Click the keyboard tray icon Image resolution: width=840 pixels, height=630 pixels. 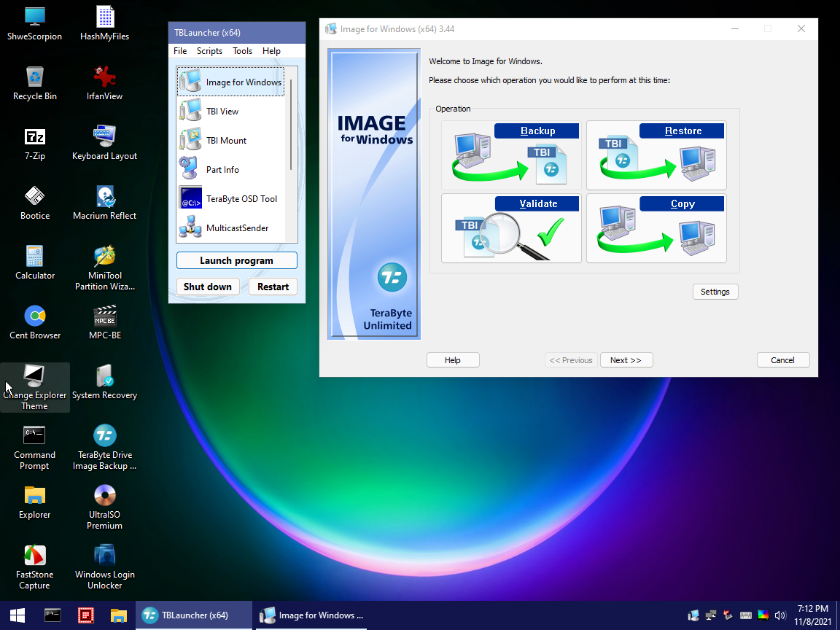click(746, 615)
